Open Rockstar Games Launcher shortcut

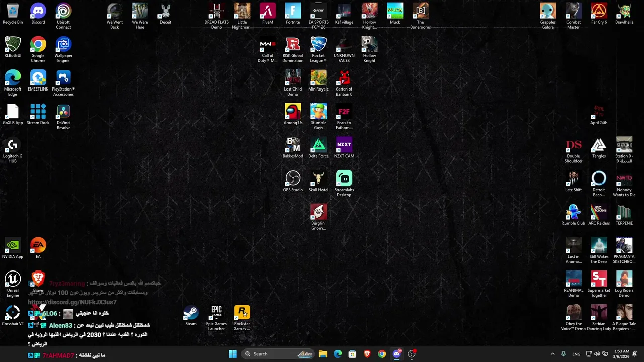point(242,318)
